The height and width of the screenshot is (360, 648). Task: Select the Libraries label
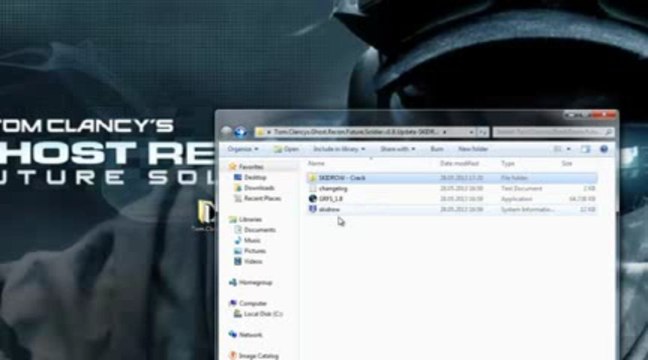pos(250,219)
